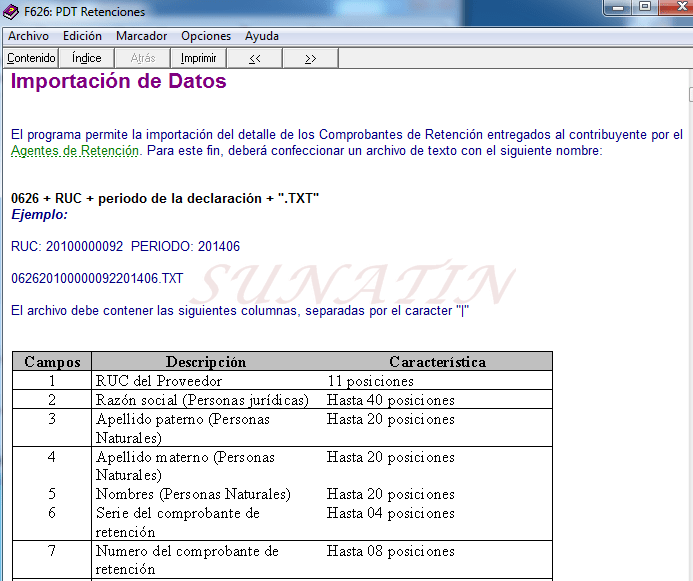This screenshot has height=581, width=693.
Task: Open the Marcador menu
Action: click(x=141, y=36)
